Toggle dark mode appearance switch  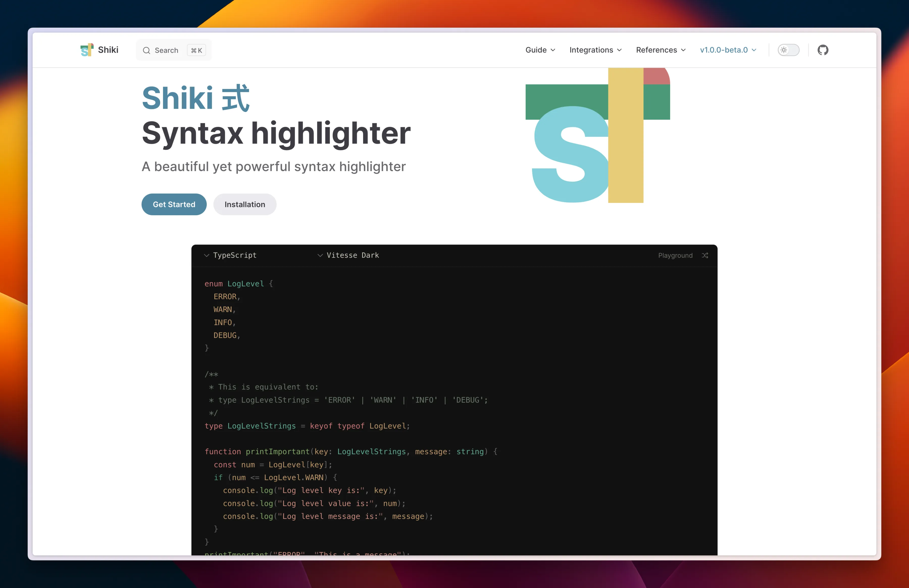point(789,50)
